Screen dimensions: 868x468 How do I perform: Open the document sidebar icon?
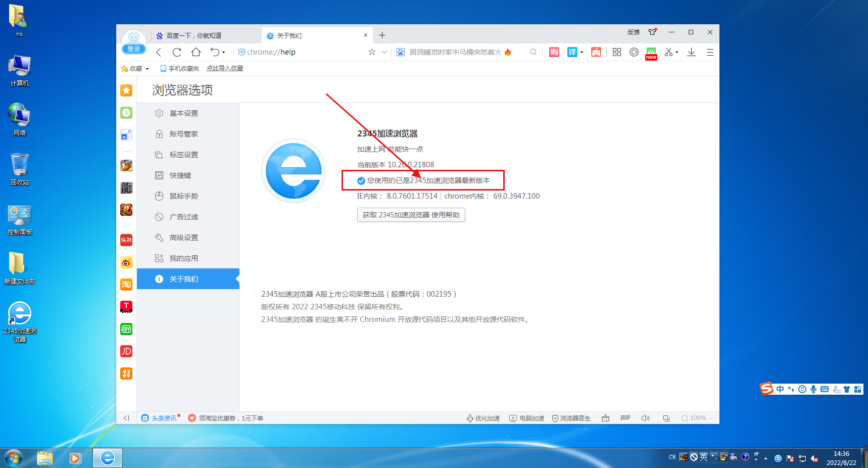126,135
